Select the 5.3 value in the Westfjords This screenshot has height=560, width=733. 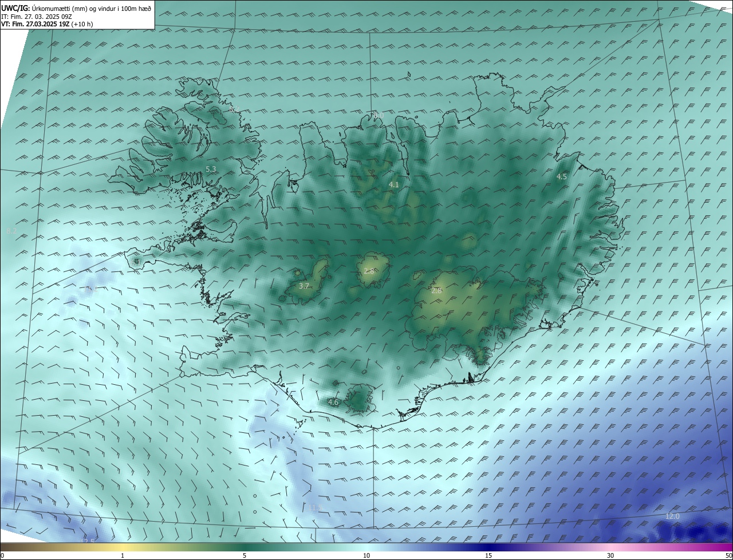click(211, 169)
